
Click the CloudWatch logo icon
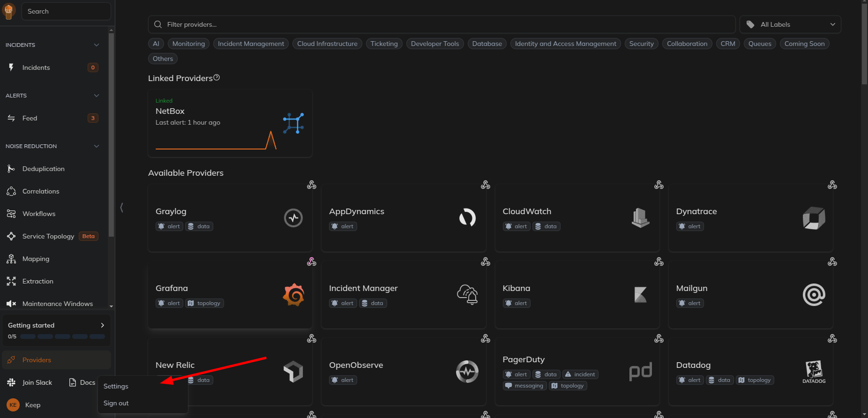(x=640, y=218)
